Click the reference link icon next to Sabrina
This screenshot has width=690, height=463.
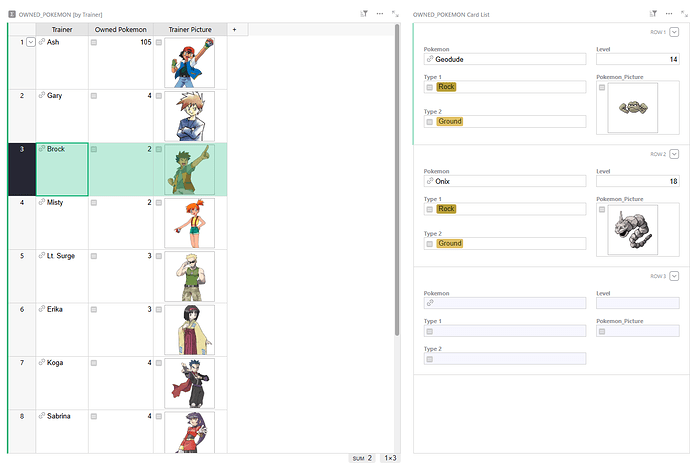tap(42, 415)
